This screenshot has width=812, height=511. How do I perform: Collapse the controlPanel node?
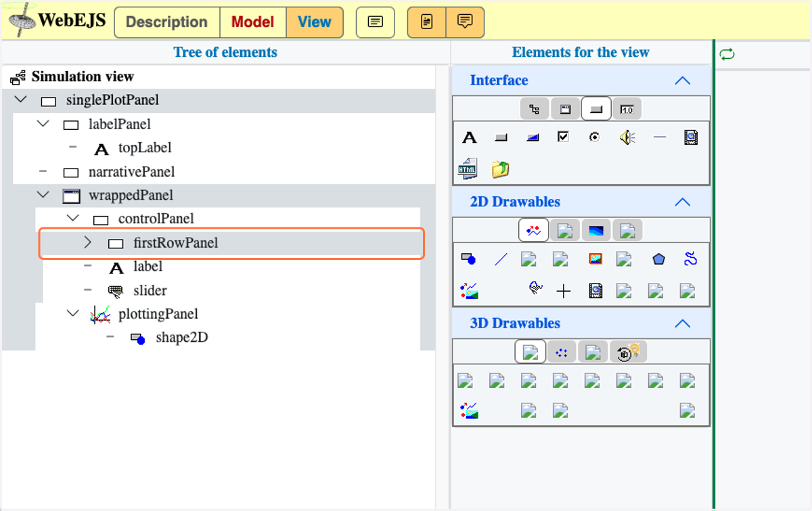click(73, 218)
